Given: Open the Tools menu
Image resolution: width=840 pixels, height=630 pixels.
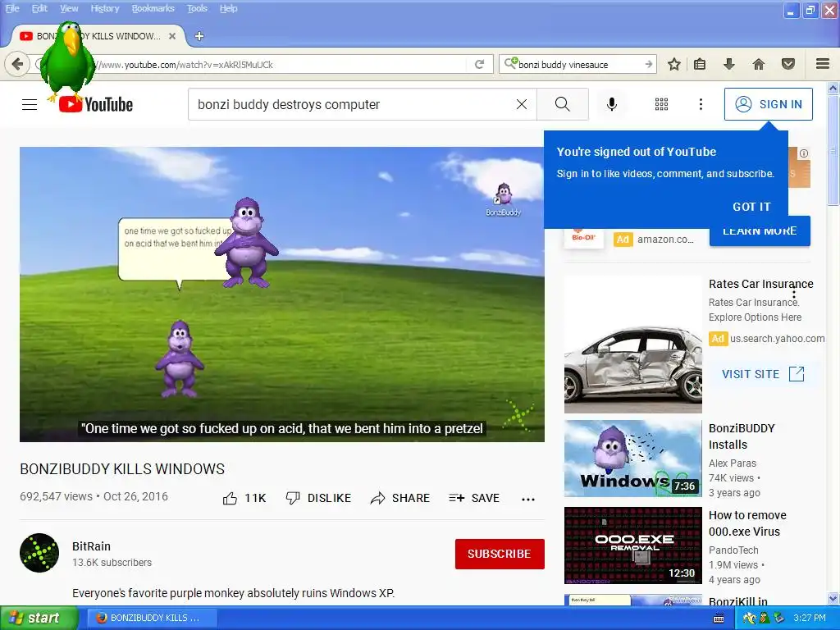Looking at the screenshot, I should [197, 8].
